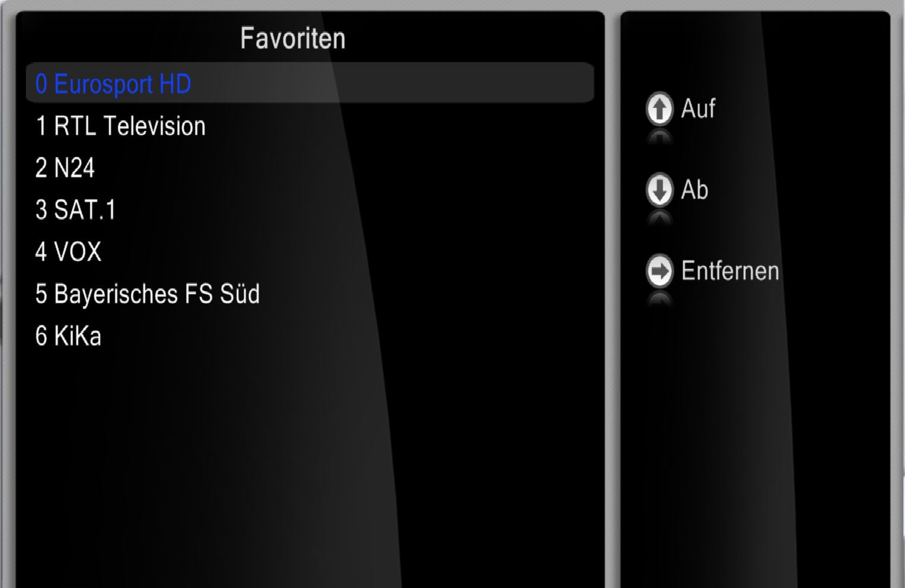This screenshot has width=905, height=588.
Task: Click the right arrow icon beside Entfernen
Action: [659, 271]
